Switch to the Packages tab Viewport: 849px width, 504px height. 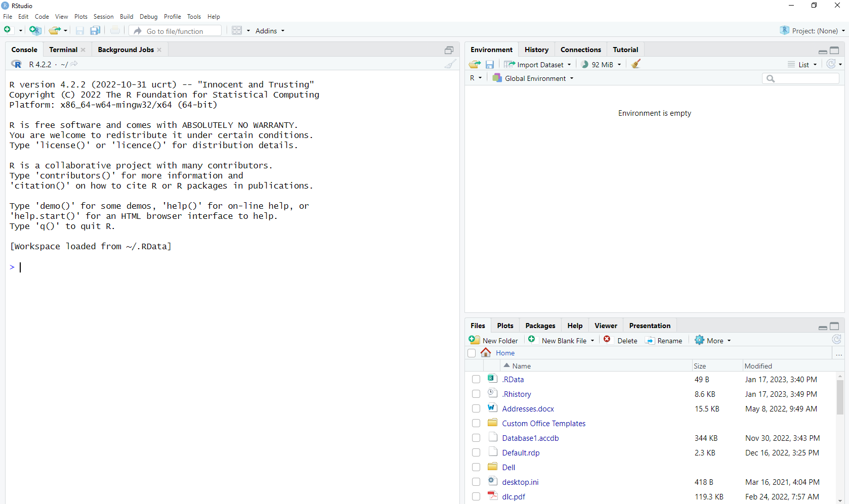[540, 326]
